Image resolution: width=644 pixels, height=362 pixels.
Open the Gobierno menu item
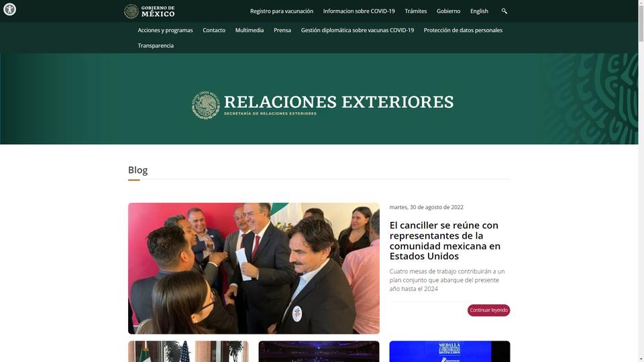point(448,11)
